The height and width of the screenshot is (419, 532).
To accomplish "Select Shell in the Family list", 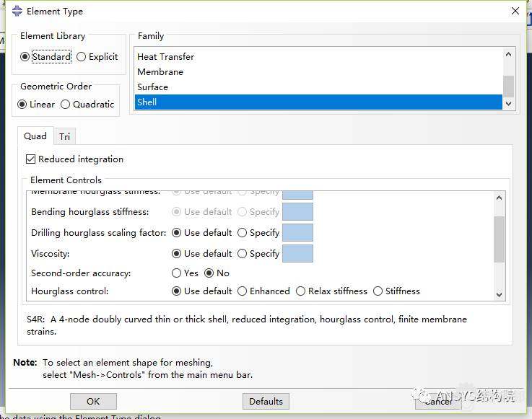I will click(x=318, y=102).
